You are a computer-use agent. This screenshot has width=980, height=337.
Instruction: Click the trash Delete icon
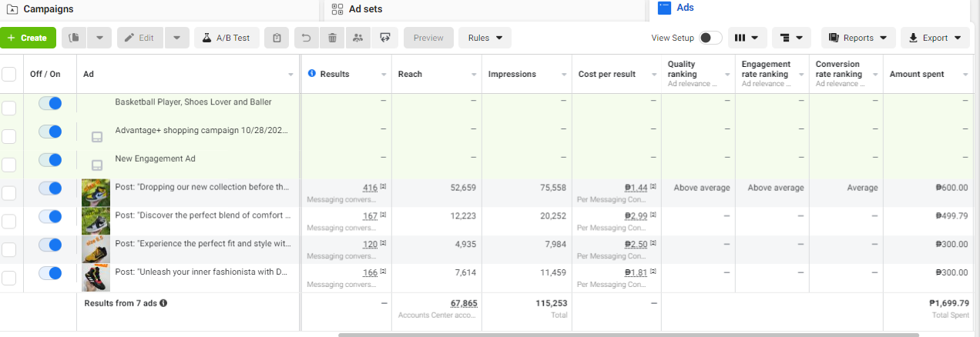click(332, 38)
